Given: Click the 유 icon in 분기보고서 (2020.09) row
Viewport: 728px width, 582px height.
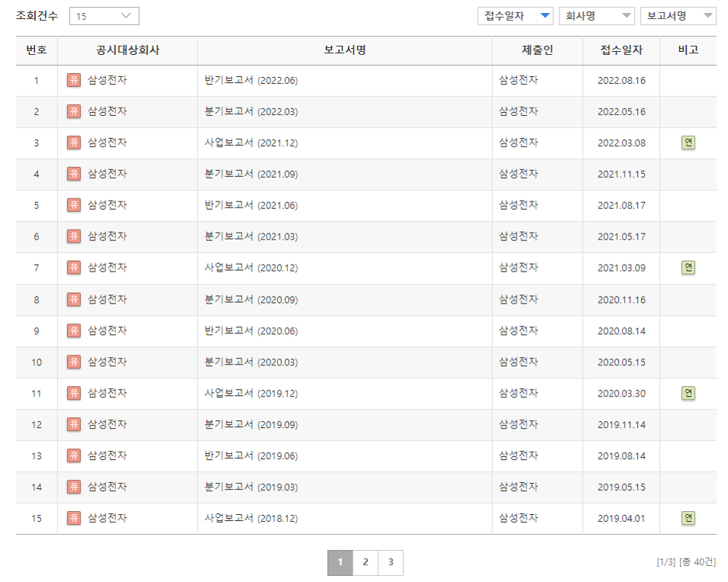Looking at the screenshot, I should (74, 299).
